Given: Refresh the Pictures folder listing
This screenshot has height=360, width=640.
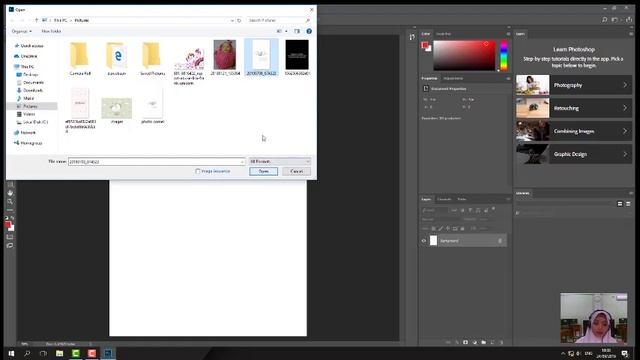Looking at the screenshot, I should [239, 20].
